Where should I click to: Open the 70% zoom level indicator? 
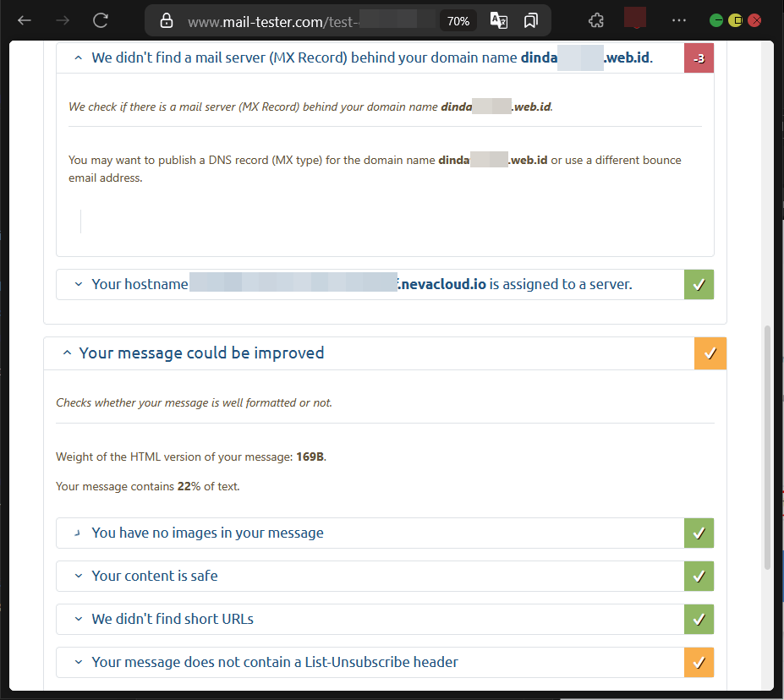pyautogui.click(x=458, y=21)
